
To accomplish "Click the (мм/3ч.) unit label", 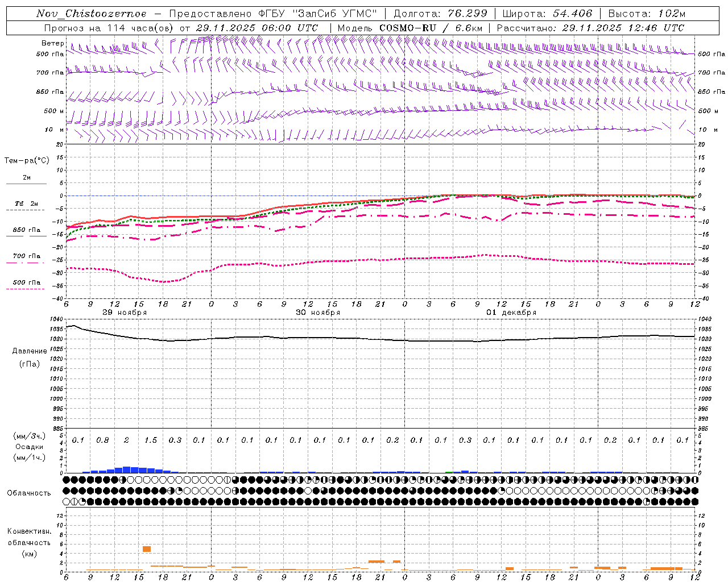I will click(x=30, y=436).
